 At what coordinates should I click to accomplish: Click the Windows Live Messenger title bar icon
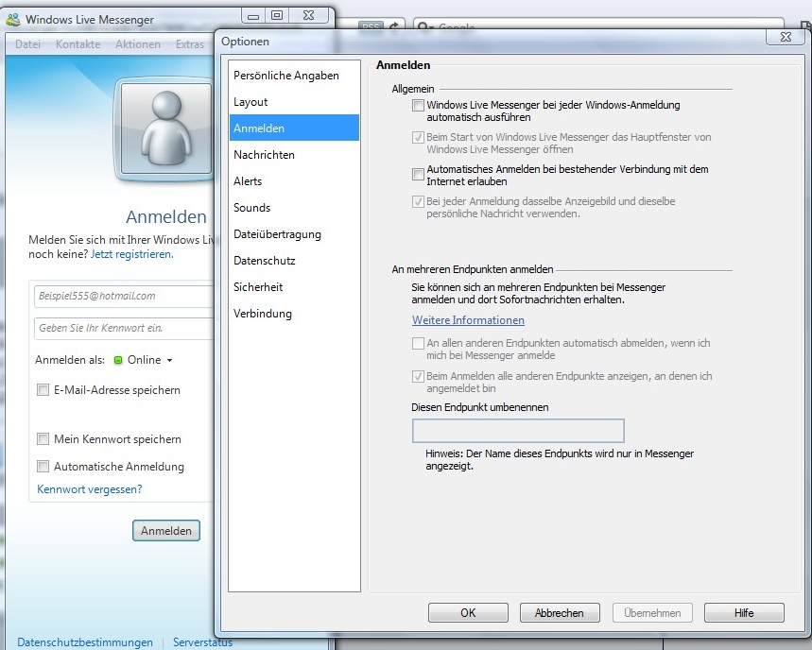click(13, 20)
